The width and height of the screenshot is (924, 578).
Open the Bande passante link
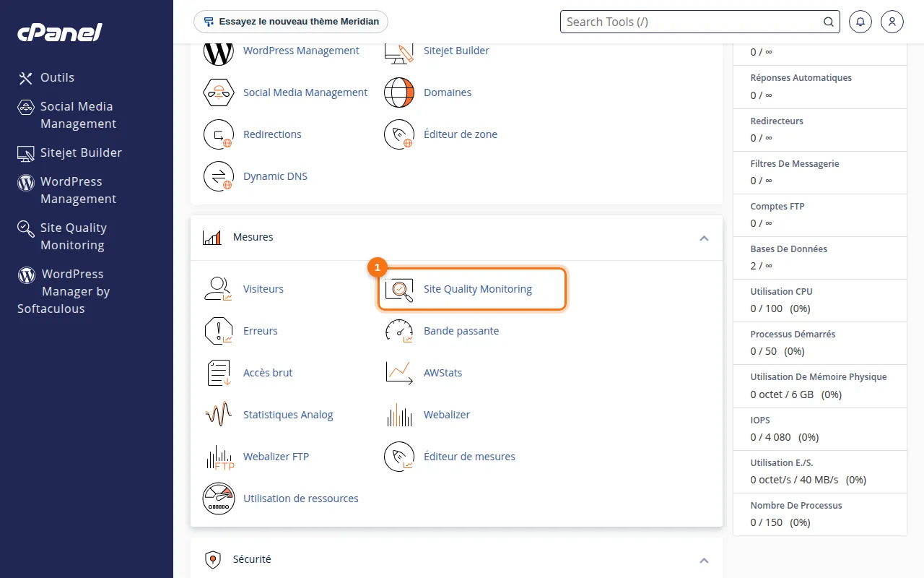click(x=461, y=331)
